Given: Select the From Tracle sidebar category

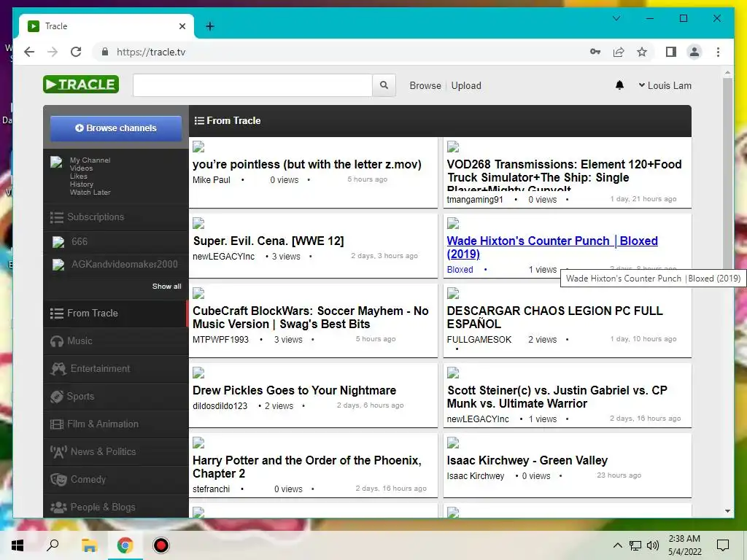Looking at the screenshot, I should [116, 314].
